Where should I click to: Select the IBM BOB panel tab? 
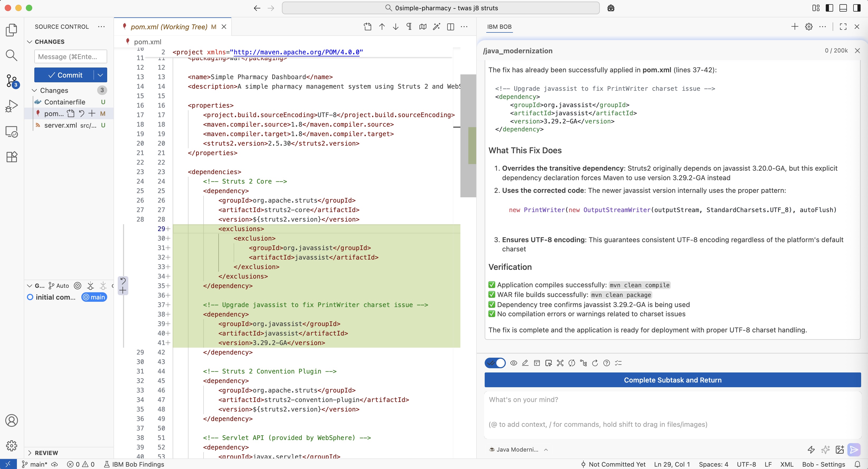(x=499, y=27)
